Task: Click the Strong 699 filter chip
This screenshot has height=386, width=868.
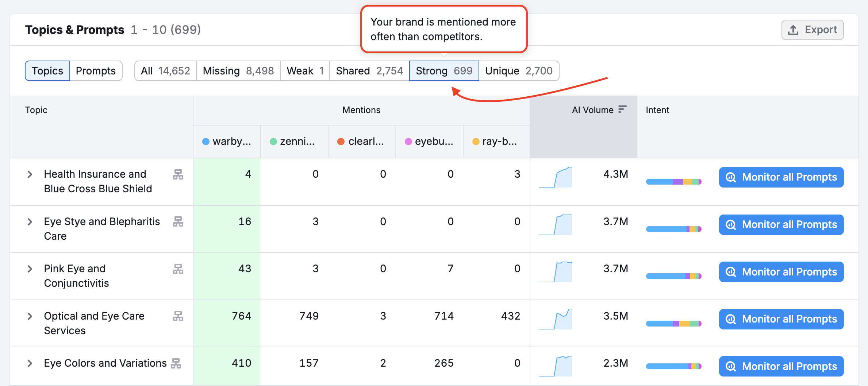Action: click(x=444, y=70)
